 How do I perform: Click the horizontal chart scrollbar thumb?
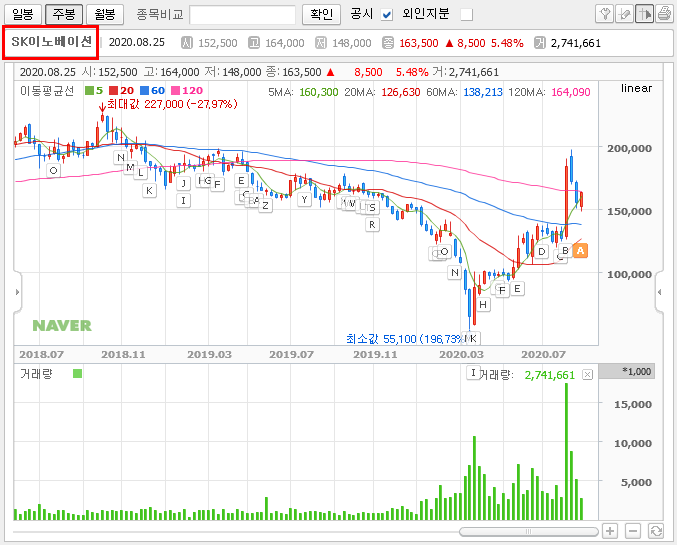pyautogui.click(x=528, y=532)
